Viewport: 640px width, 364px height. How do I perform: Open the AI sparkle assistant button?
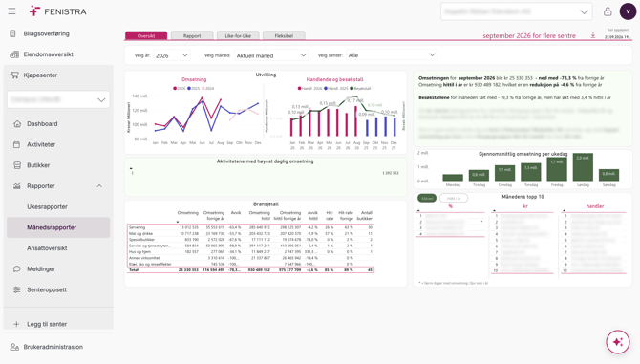pyautogui.click(x=618, y=342)
